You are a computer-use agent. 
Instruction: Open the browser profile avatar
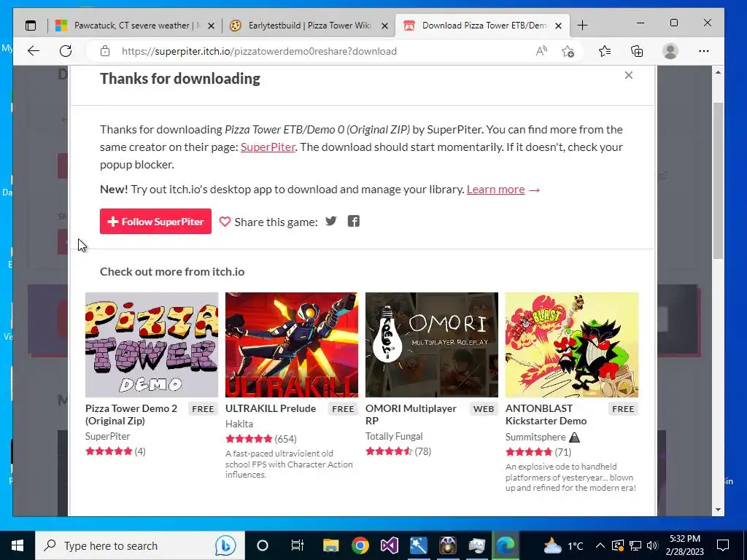[x=670, y=51]
